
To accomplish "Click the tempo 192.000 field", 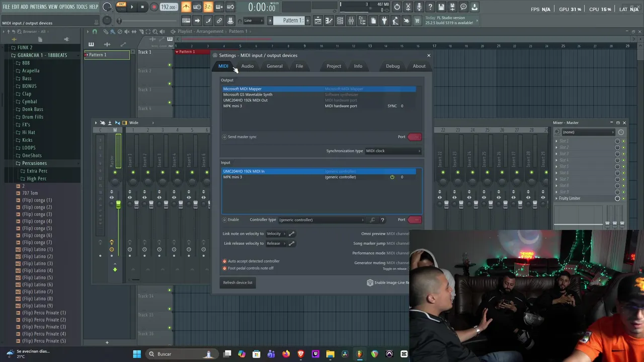I will point(169,7).
